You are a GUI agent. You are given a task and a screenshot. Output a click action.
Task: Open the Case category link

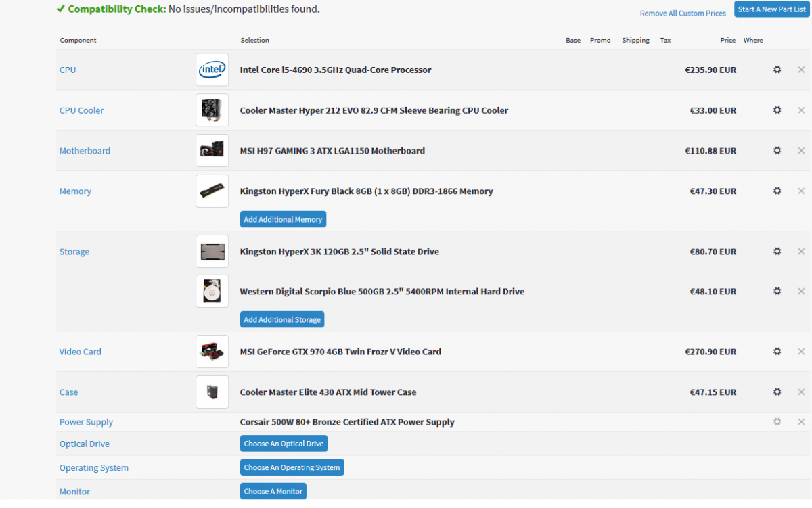[x=68, y=392]
